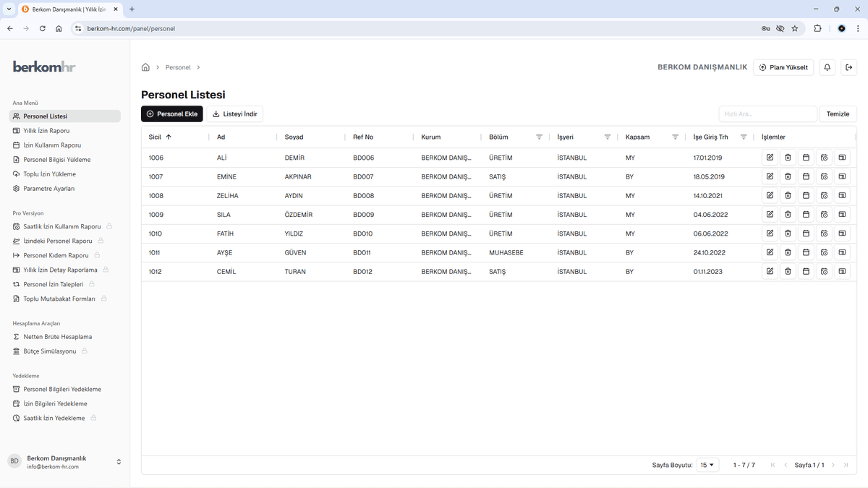Delete EMİNE AKPINAR using the trash icon

(x=788, y=176)
